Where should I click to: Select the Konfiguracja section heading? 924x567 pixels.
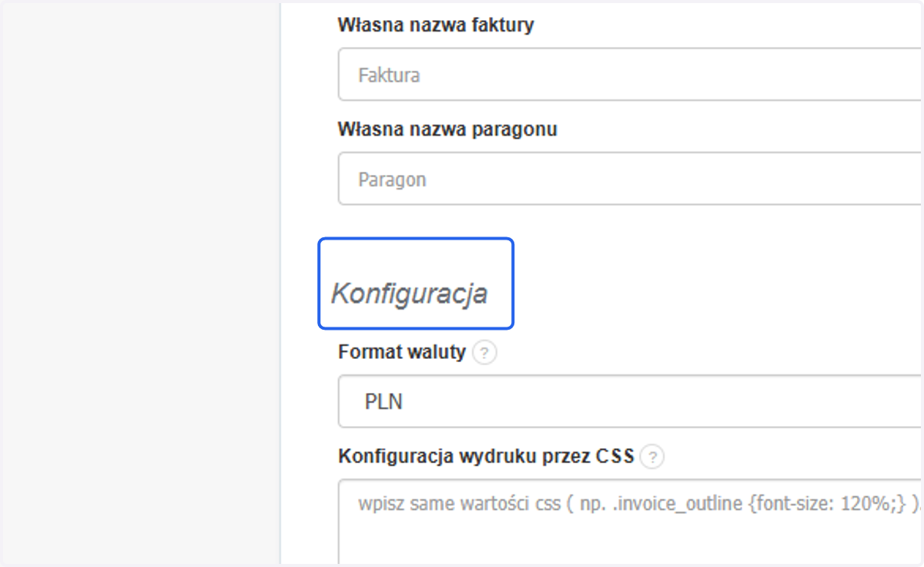click(x=409, y=294)
